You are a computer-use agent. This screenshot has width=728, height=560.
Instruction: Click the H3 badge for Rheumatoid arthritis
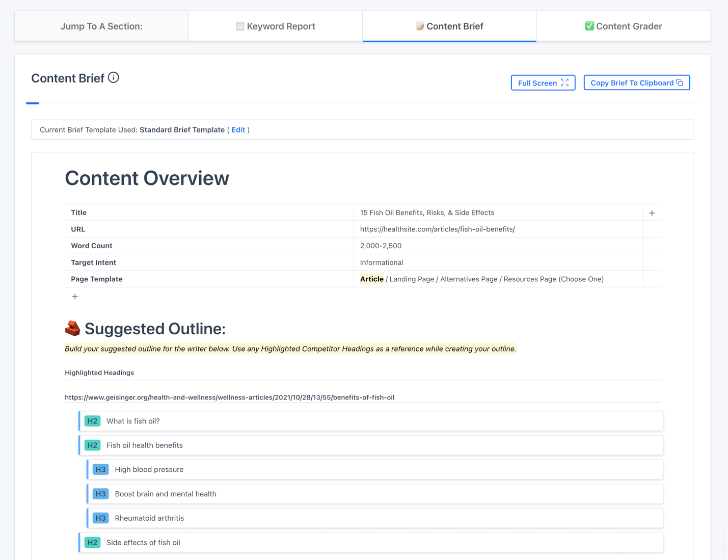click(100, 518)
